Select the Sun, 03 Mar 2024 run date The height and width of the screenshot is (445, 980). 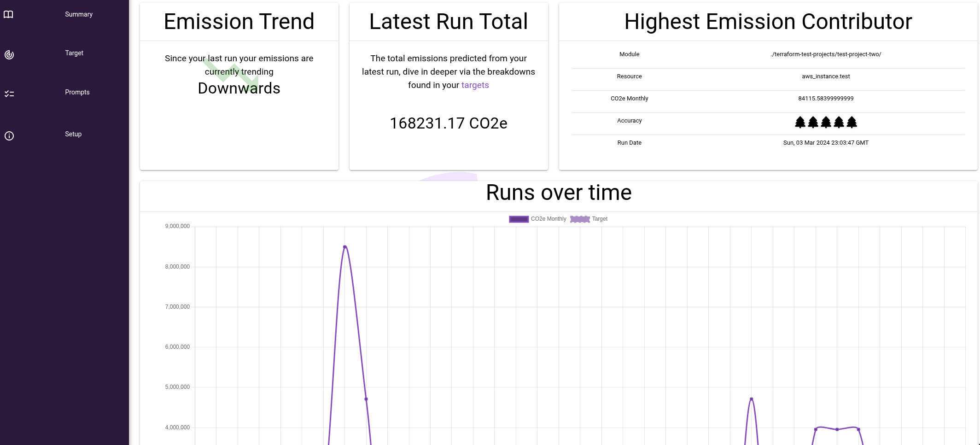[x=826, y=143]
